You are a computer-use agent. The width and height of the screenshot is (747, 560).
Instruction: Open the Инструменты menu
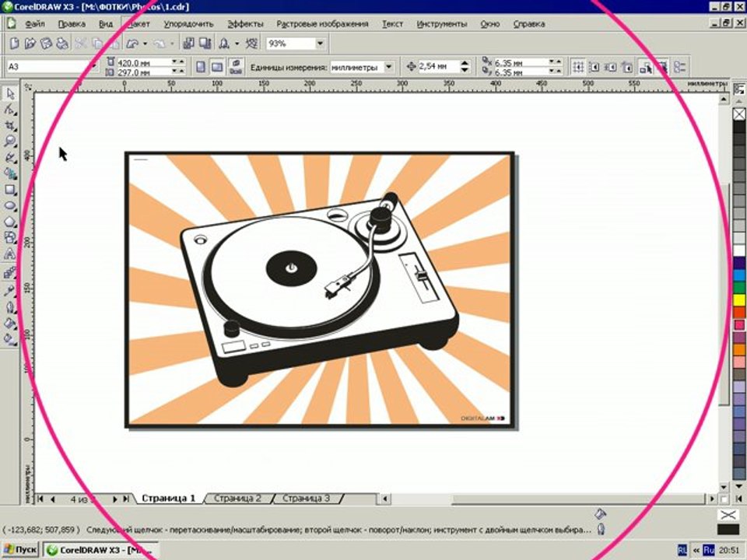tap(442, 23)
